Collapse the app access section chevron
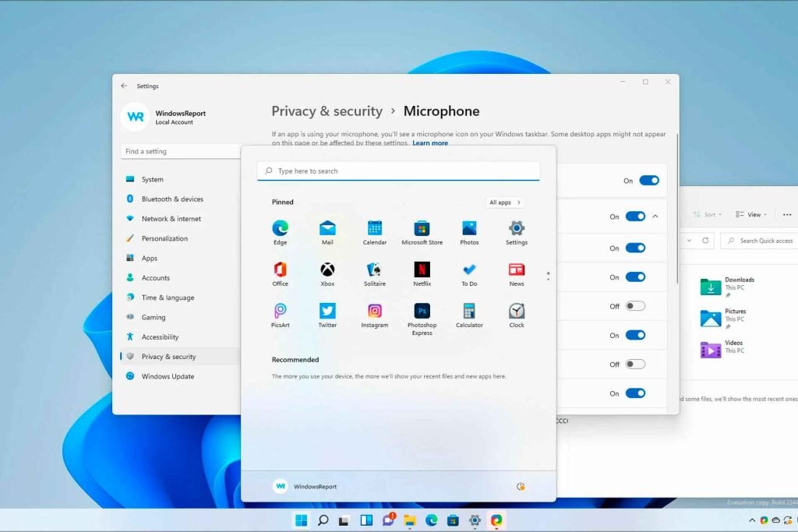This screenshot has width=798, height=532. tap(655, 217)
